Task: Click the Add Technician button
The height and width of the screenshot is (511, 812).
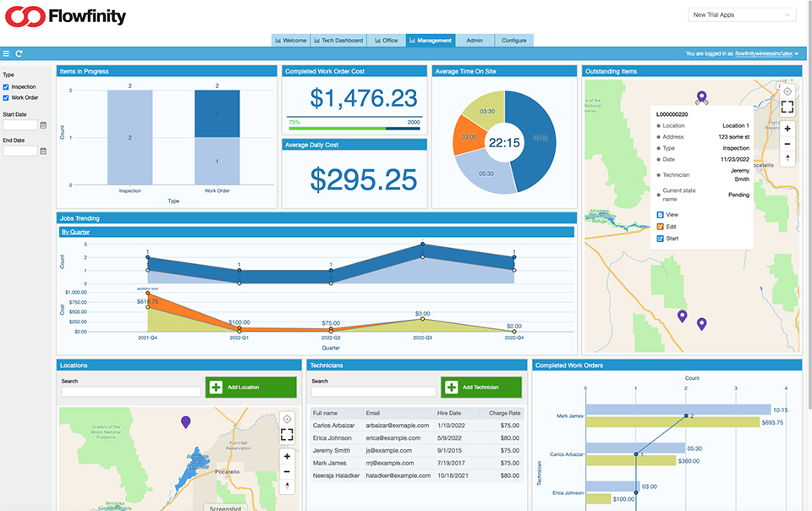Action: [x=481, y=387]
